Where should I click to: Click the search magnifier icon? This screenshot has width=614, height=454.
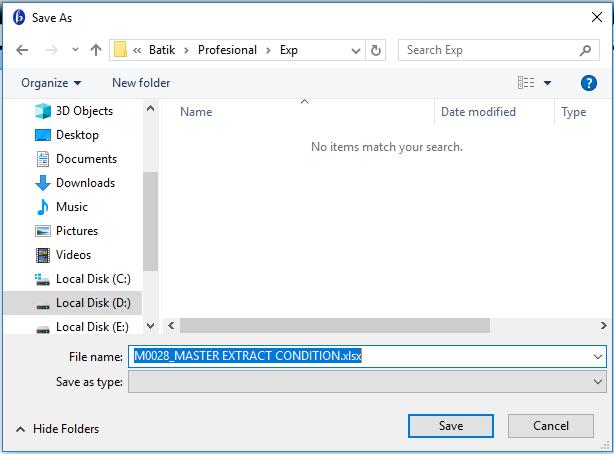[586, 50]
